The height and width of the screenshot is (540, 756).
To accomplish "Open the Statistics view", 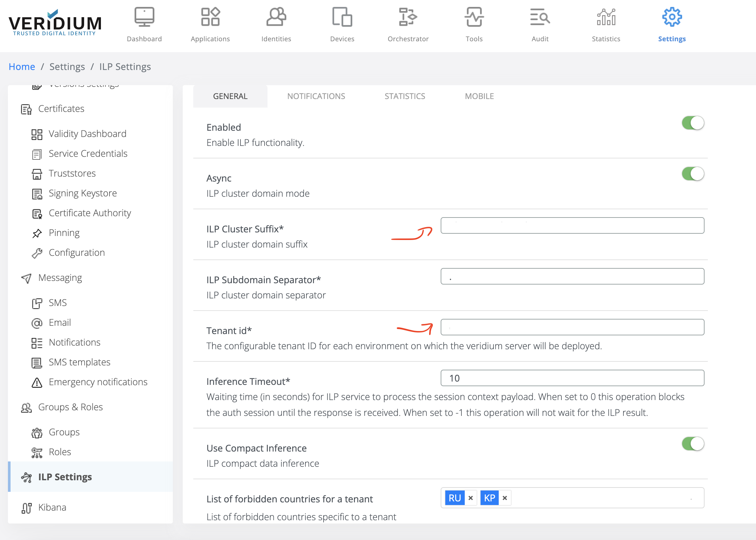I will click(x=606, y=23).
